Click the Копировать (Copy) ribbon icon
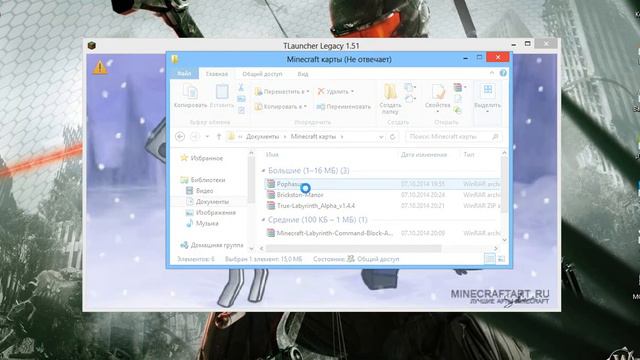 click(190, 92)
